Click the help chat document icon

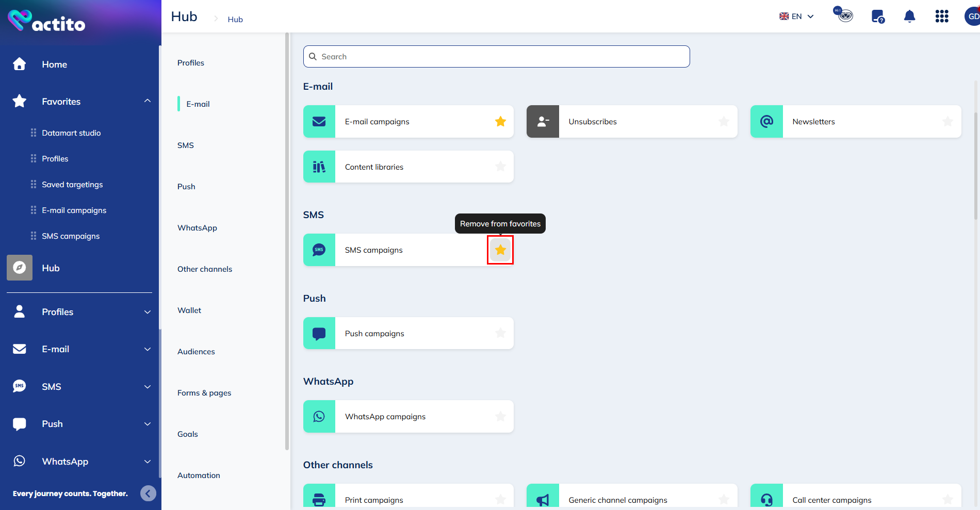(877, 17)
